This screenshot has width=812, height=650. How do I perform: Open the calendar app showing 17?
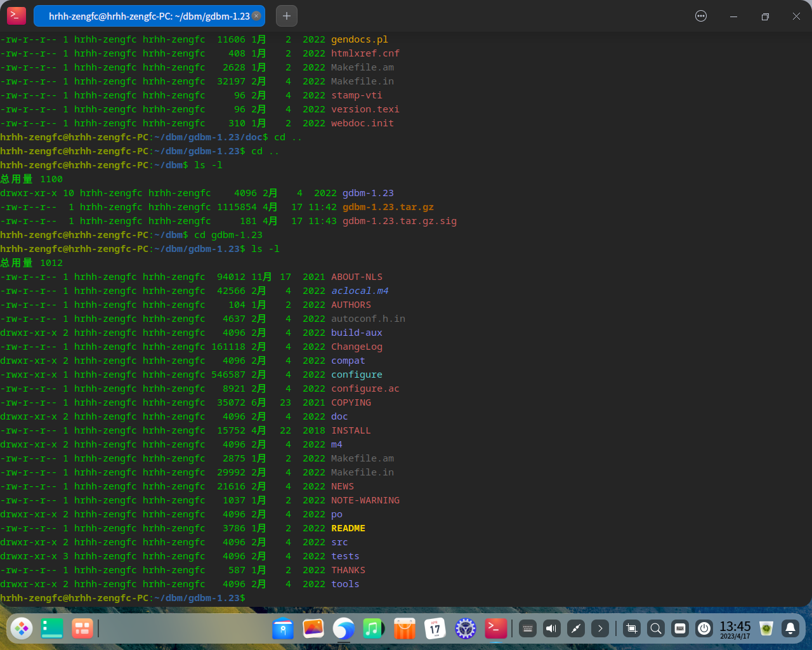coord(435,628)
